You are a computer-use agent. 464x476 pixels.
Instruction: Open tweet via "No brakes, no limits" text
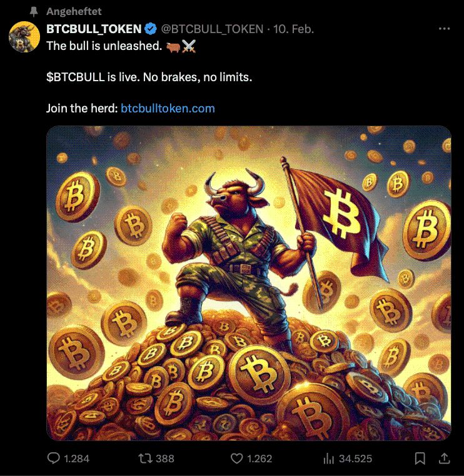(x=198, y=77)
